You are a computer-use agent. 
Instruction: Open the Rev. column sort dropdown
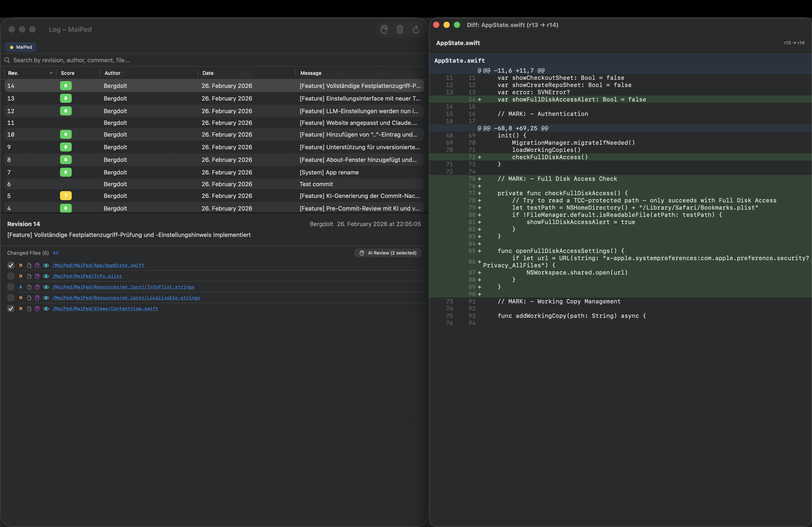51,73
